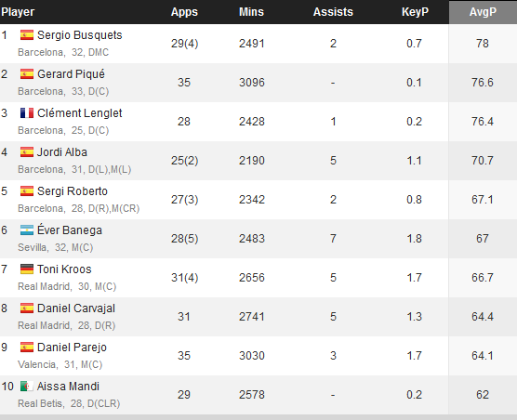Viewport: 517px width, 420px height.
Task: Click the Algeria flag beside Aissa Mandi
Action: click(27, 386)
